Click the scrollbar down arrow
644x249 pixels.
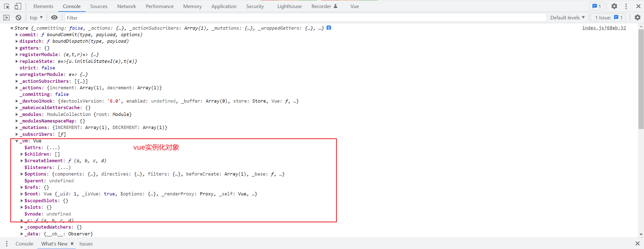tap(641, 234)
